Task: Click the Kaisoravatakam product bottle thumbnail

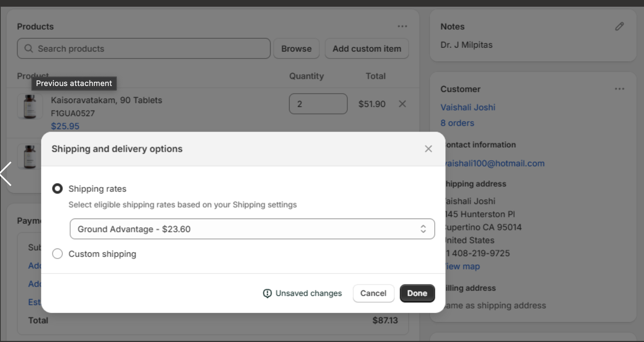Action: (30, 106)
